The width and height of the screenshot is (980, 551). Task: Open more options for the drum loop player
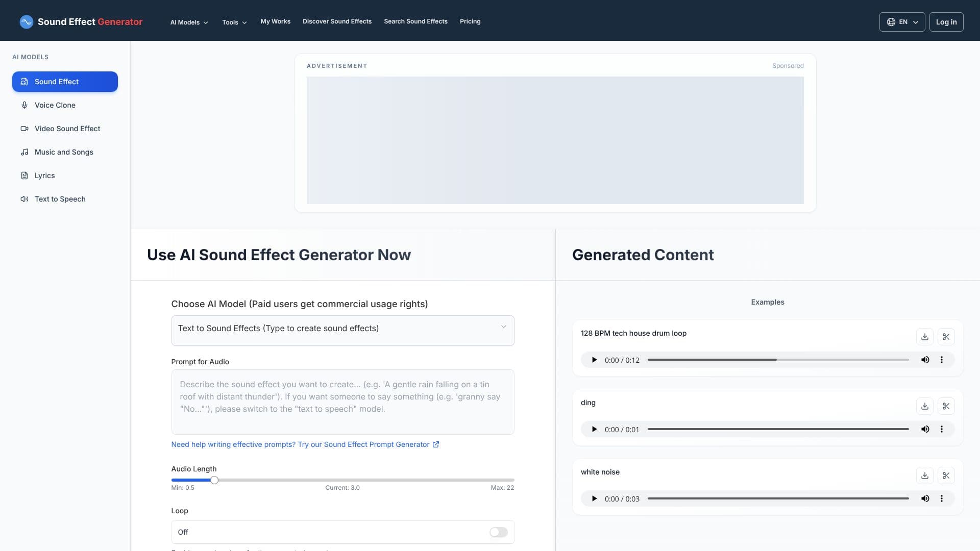[942, 360]
